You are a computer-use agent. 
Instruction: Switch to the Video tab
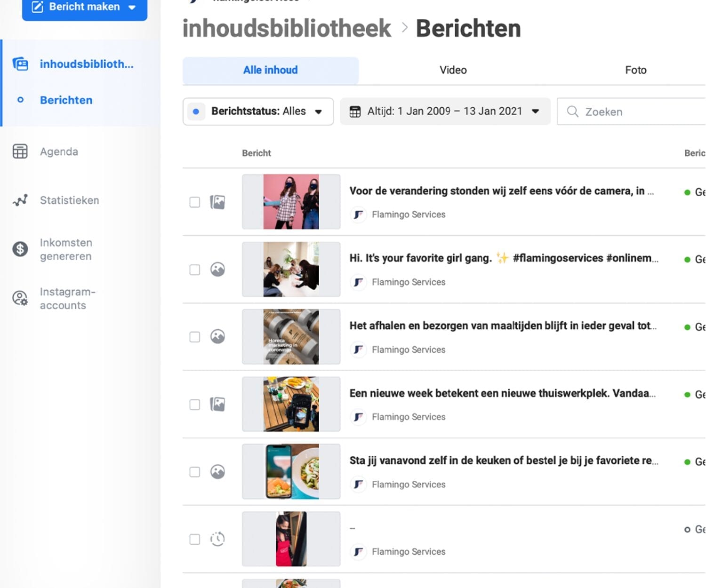click(x=453, y=70)
